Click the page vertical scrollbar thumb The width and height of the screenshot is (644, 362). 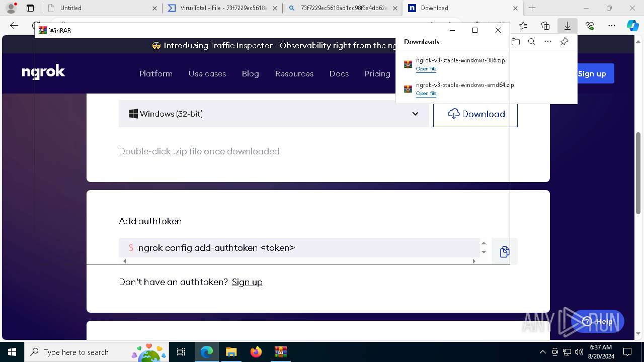(x=638, y=173)
